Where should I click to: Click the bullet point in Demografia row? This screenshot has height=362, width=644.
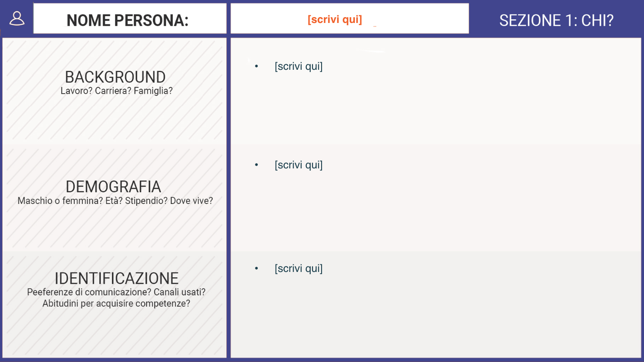coord(256,165)
